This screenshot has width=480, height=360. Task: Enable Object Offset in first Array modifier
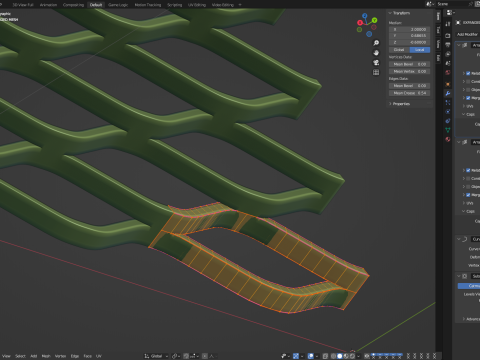point(468,90)
